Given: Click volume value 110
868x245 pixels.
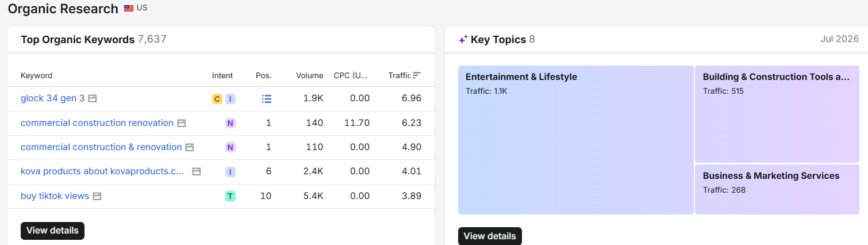Looking at the screenshot, I should pos(314,147).
